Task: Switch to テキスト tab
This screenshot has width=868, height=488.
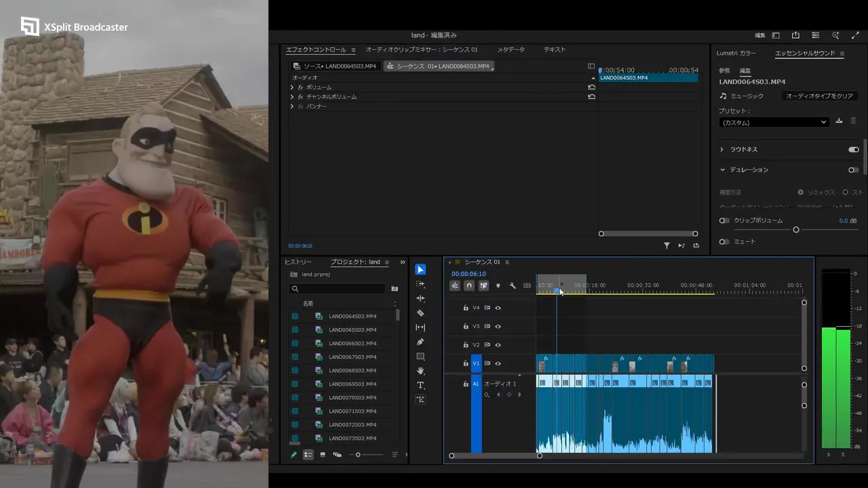Action: point(555,49)
